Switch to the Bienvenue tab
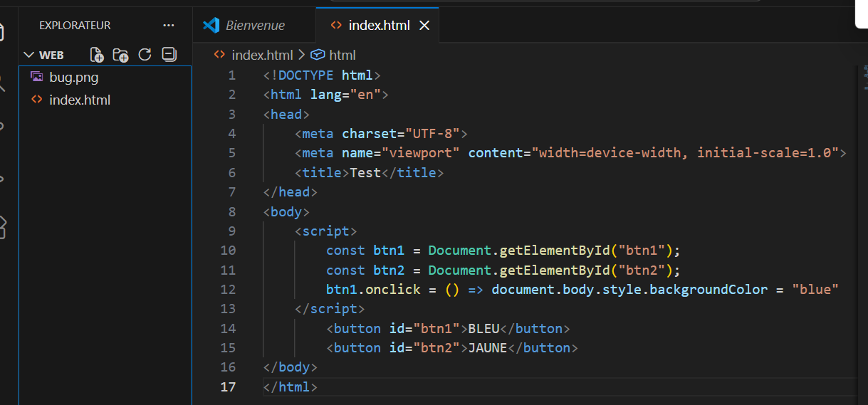 [255, 26]
